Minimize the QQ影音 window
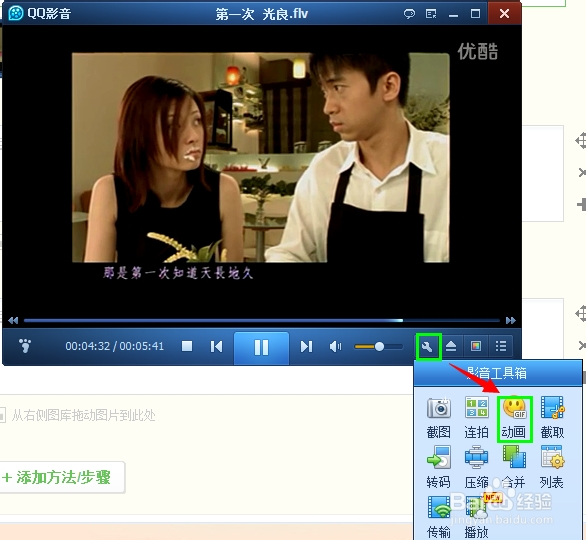 point(453,15)
